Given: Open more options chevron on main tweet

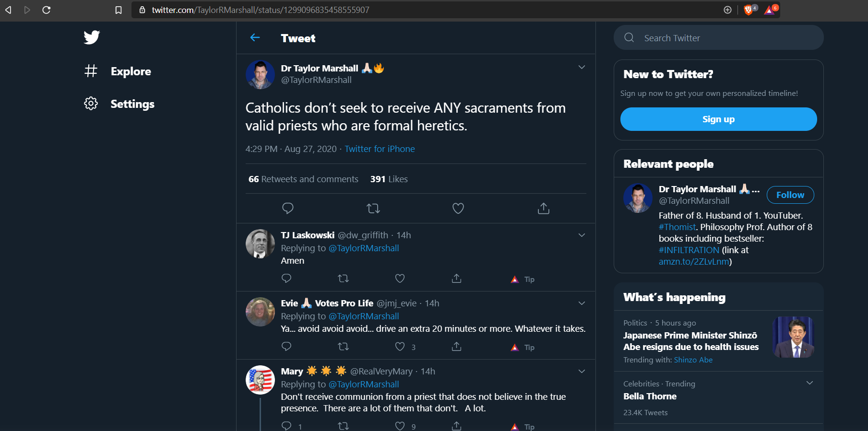Looking at the screenshot, I should coord(582,67).
